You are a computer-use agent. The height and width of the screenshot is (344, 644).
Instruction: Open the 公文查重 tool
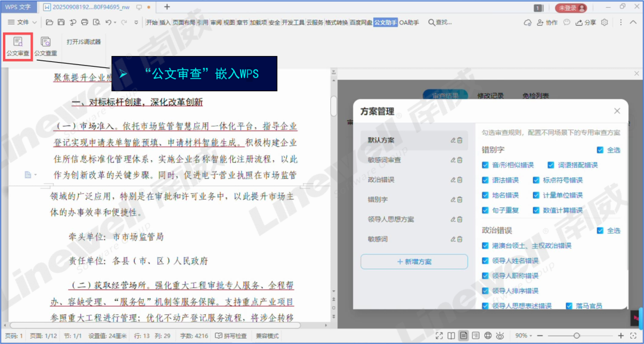click(x=45, y=45)
